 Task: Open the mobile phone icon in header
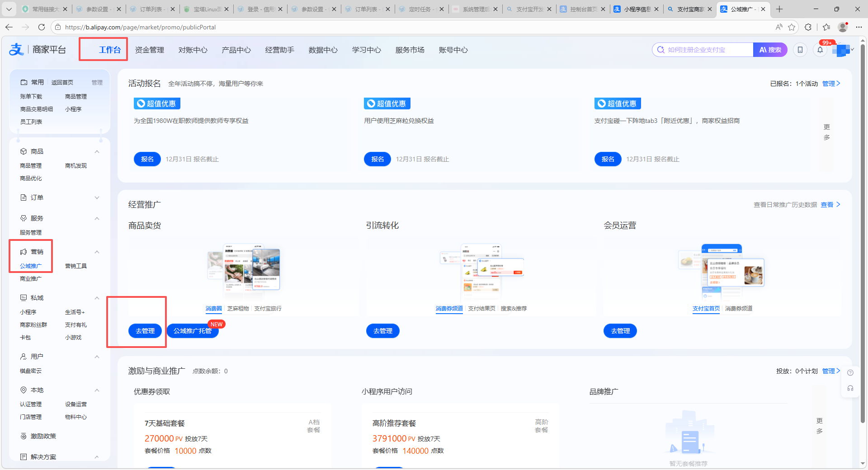click(x=800, y=50)
